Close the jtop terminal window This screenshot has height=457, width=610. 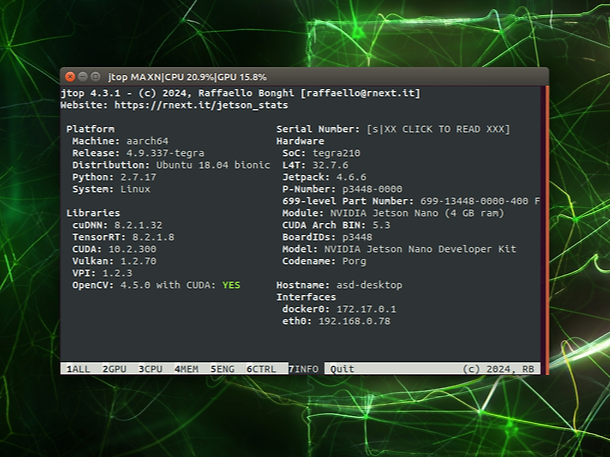click(70, 77)
